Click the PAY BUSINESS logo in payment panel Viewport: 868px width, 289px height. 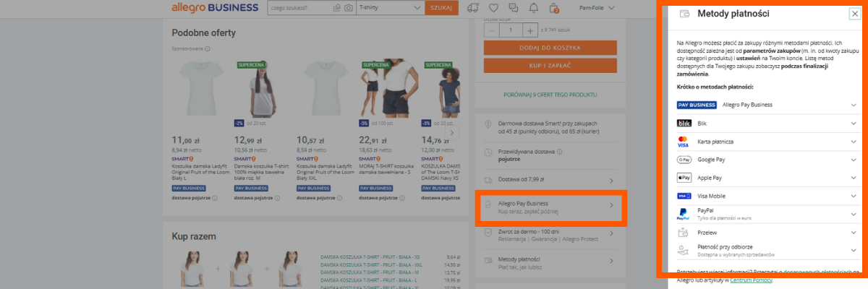click(696, 105)
